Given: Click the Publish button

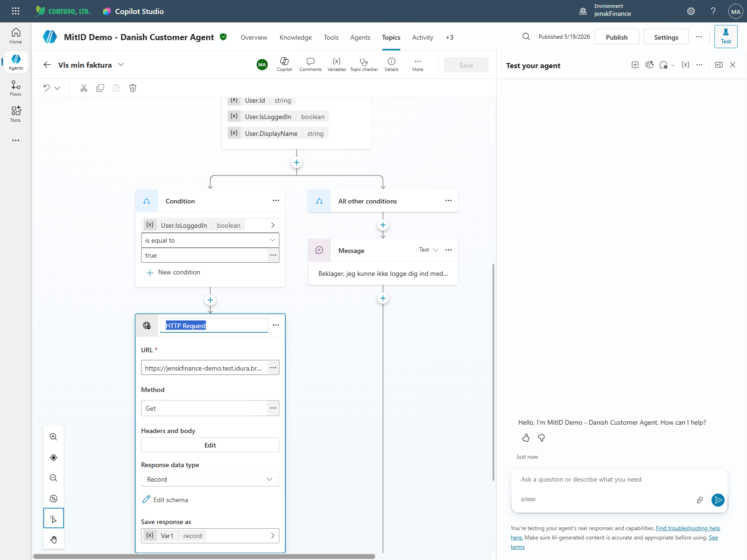Looking at the screenshot, I should (x=617, y=37).
